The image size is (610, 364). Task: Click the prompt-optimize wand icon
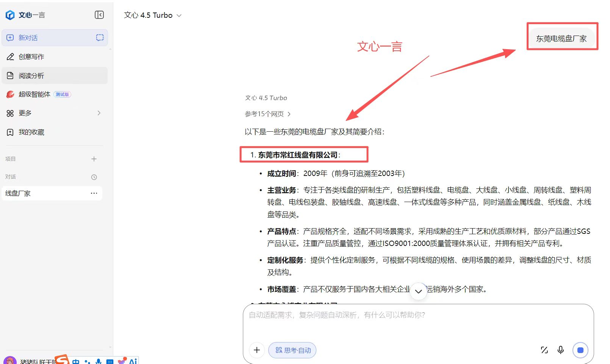point(544,350)
